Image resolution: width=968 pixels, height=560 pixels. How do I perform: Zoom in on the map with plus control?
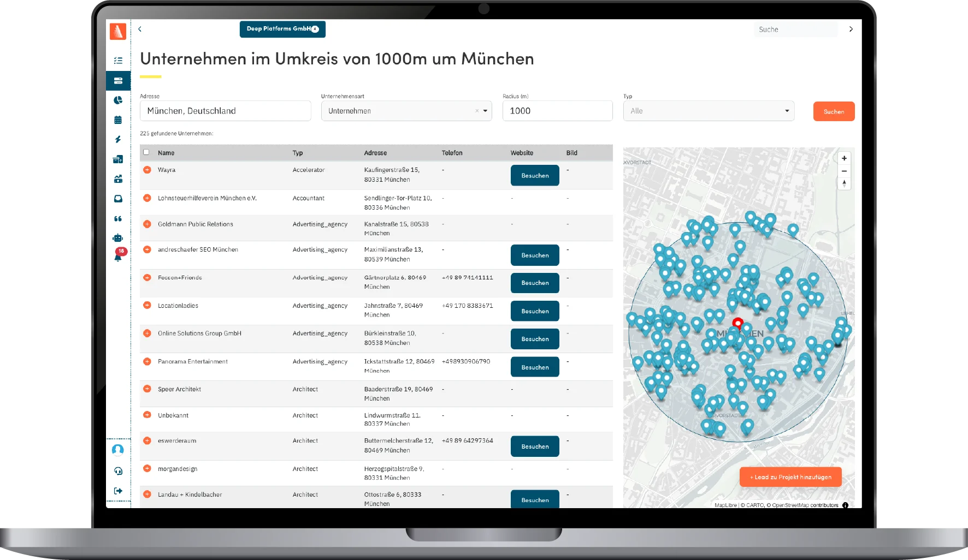point(844,158)
